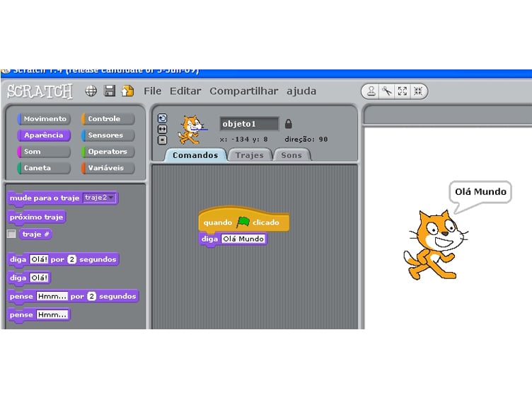Switch to the Sons tab
The image size is (532, 398).
291,155
